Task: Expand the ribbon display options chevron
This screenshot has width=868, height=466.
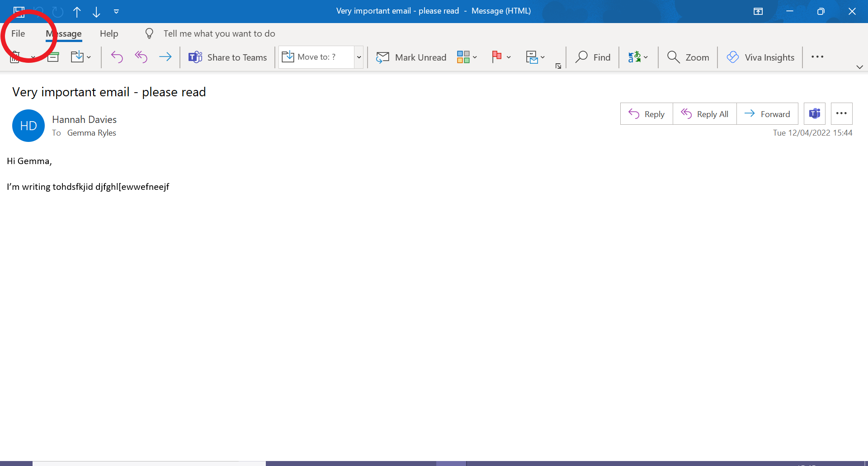Action: (859, 67)
